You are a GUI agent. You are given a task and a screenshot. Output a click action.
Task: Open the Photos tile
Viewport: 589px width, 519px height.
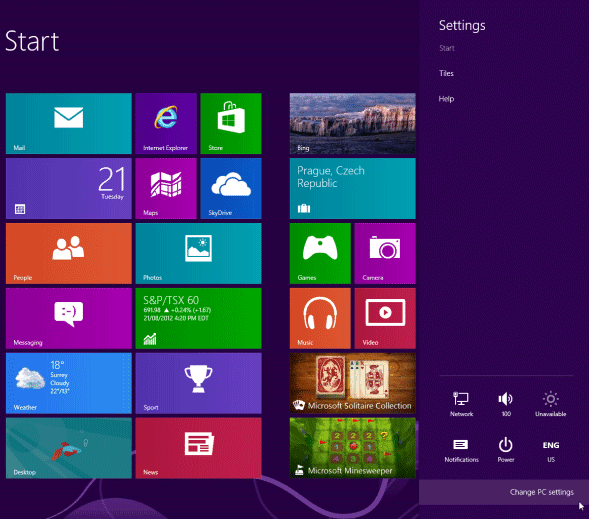click(198, 253)
